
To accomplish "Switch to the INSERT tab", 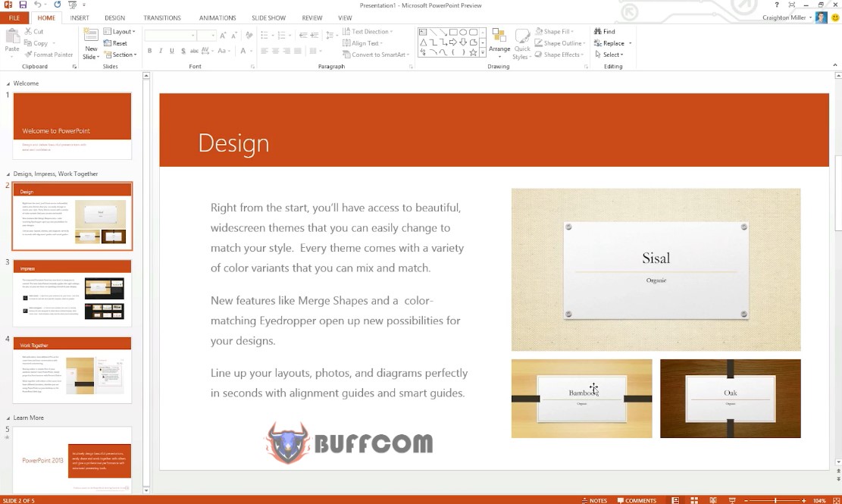I will click(x=80, y=17).
